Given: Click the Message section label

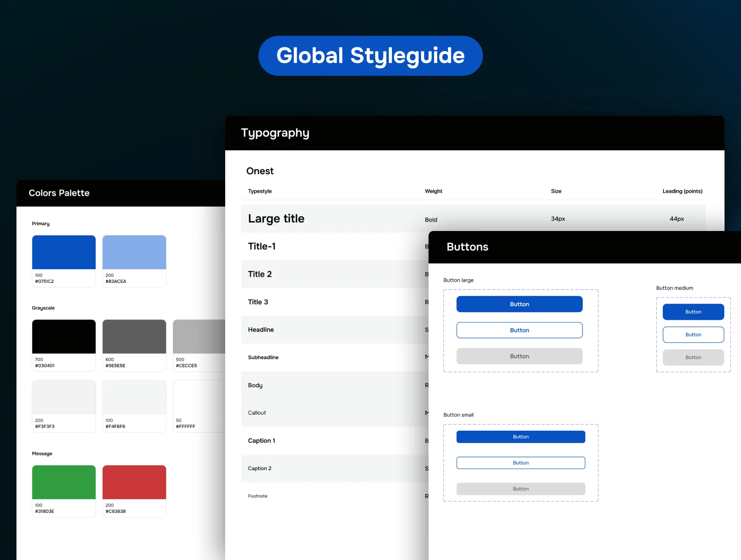Looking at the screenshot, I should pyautogui.click(x=42, y=454).
